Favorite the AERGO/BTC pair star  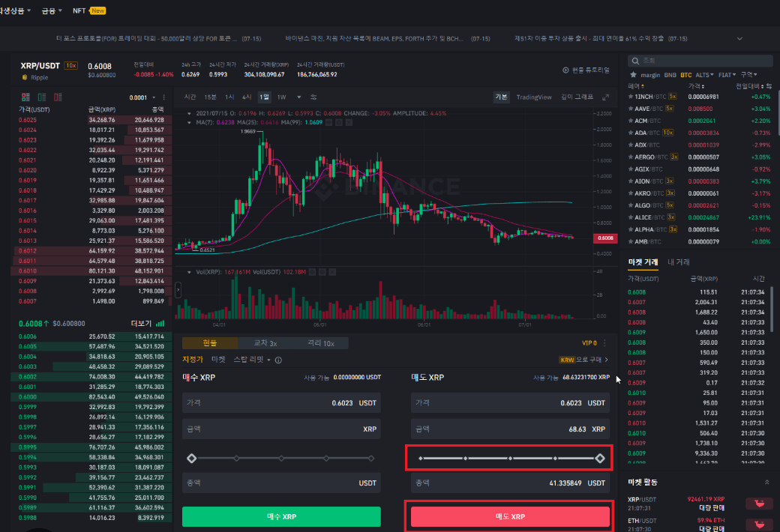click(631, 157)
